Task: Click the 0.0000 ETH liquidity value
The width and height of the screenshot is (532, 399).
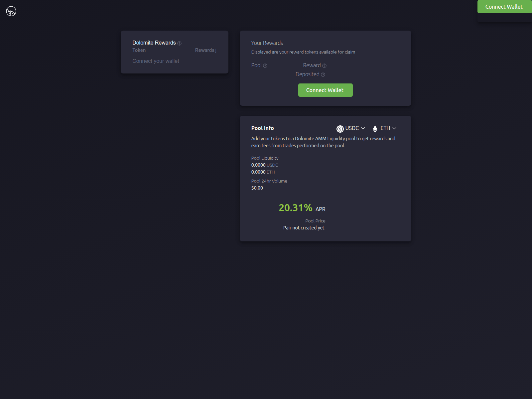Action: point(263,172)
